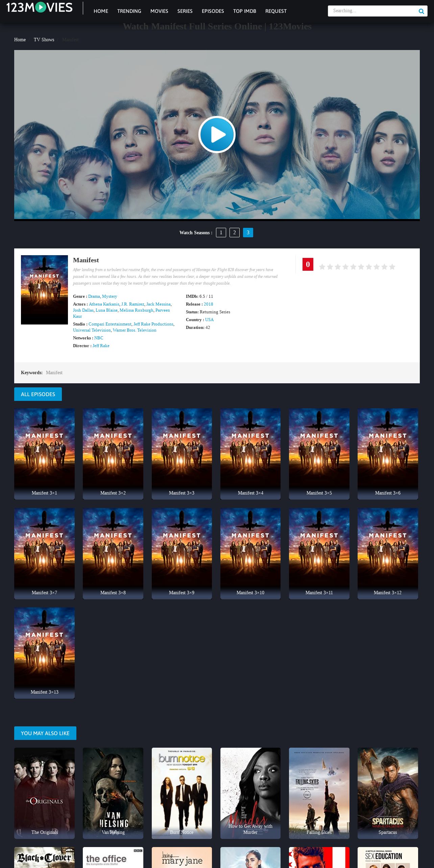This screenshot has height=868, width=434.
Task: Select season 1 button
Action: click(x=221, y=233)
